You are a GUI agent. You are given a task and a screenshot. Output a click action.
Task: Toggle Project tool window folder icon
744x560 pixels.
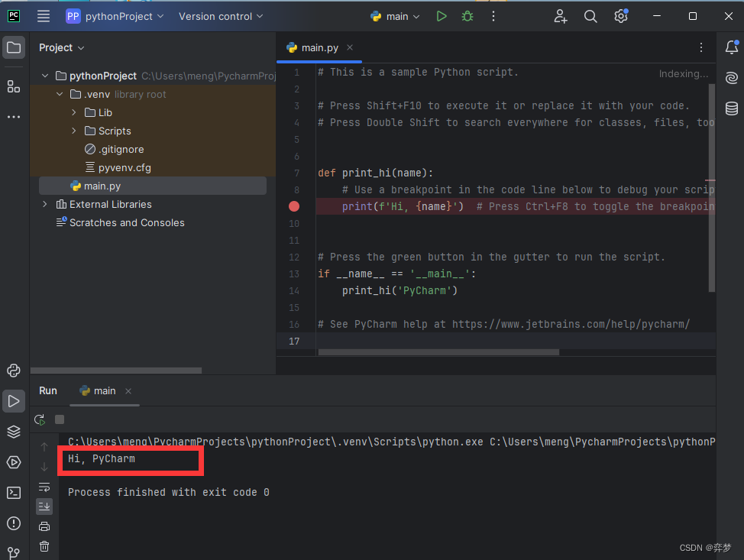pos(14,47)
